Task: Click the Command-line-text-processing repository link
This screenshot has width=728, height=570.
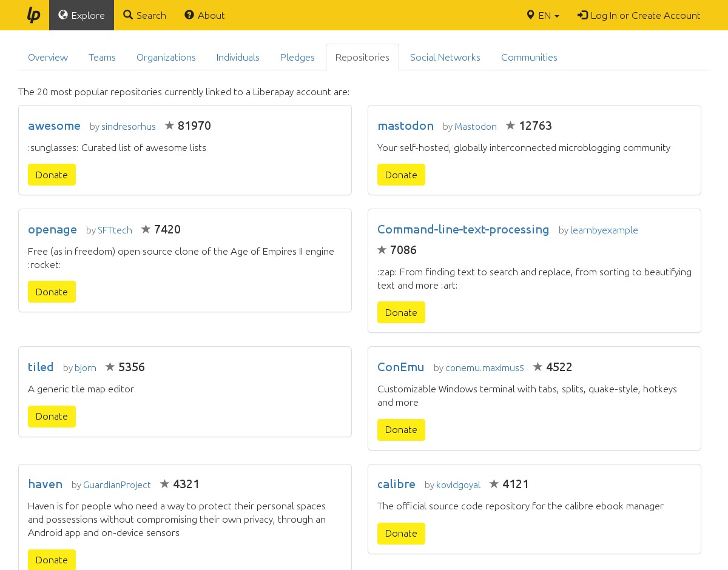Action: pyautogui.click(x=463, y=230)
